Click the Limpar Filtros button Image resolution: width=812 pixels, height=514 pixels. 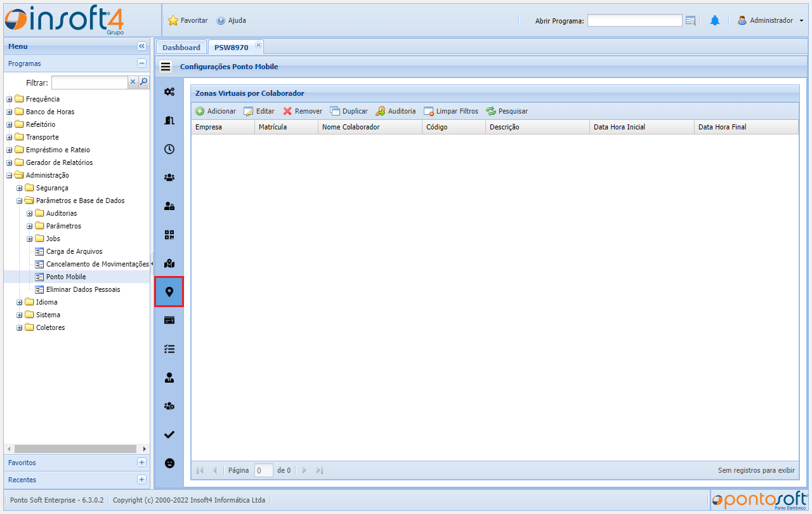(x=451, y=111)
